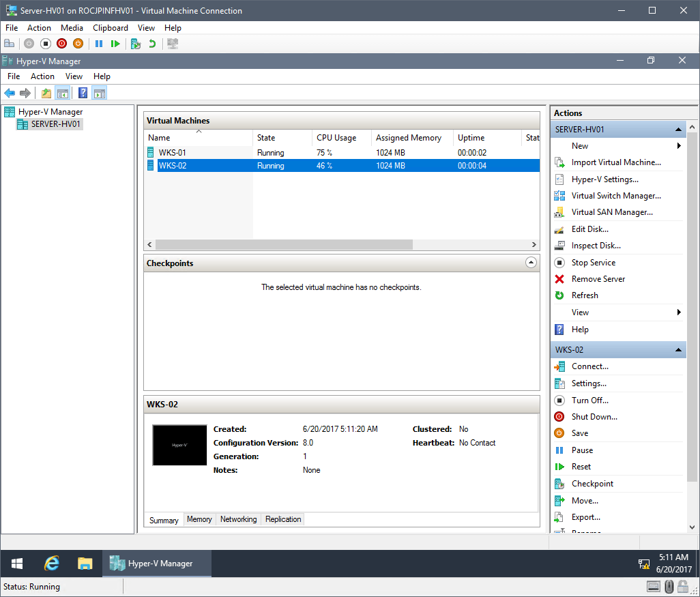The height and width of the screenshot is (597, 700).
Task: Click Stop Service in Actions pane
Action: point(594,263)
